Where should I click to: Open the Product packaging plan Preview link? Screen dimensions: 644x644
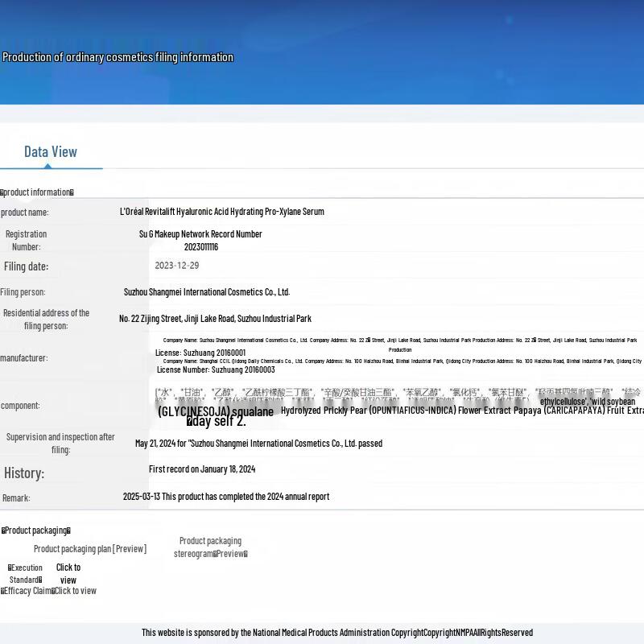click(90, 549)
